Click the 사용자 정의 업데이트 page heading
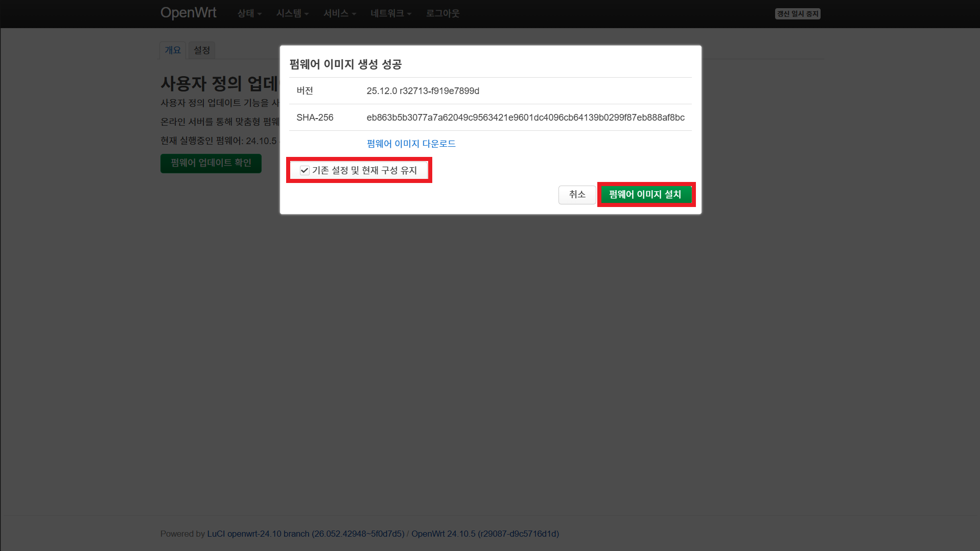The width and height of the screenshot is (980, 551). 220,83
